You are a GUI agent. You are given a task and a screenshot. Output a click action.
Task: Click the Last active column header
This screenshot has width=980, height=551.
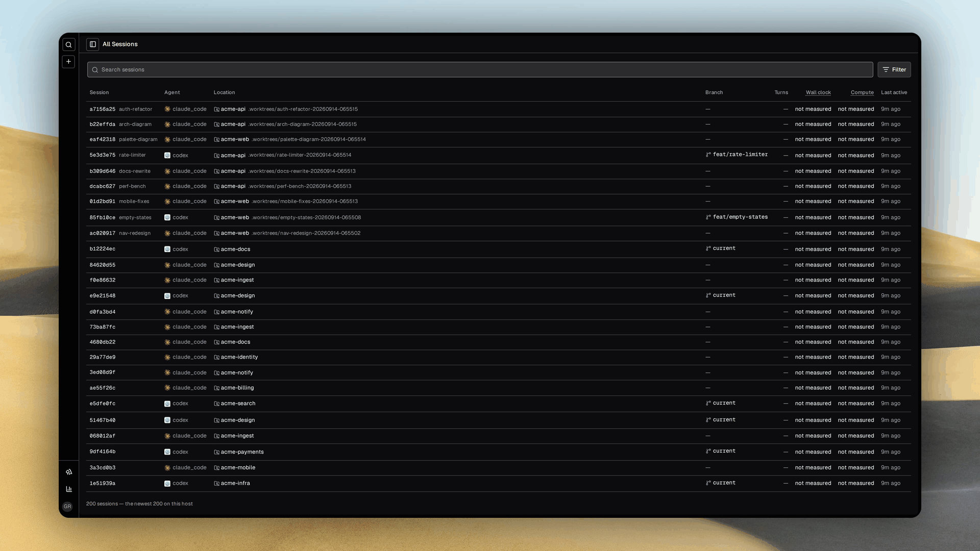pos(894,93)
